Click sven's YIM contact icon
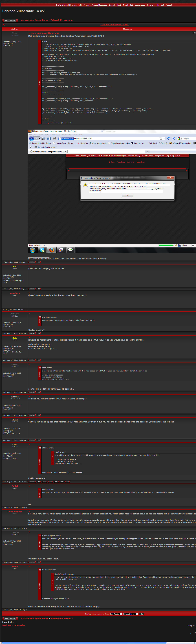Viewport: 196px width, 644px height. tap(56, 482)
